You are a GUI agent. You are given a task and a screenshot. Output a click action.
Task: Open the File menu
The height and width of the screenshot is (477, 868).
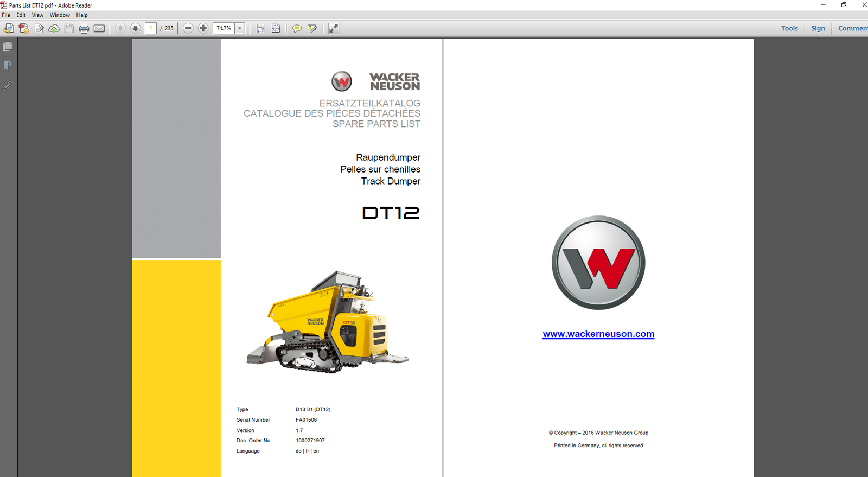6,15
